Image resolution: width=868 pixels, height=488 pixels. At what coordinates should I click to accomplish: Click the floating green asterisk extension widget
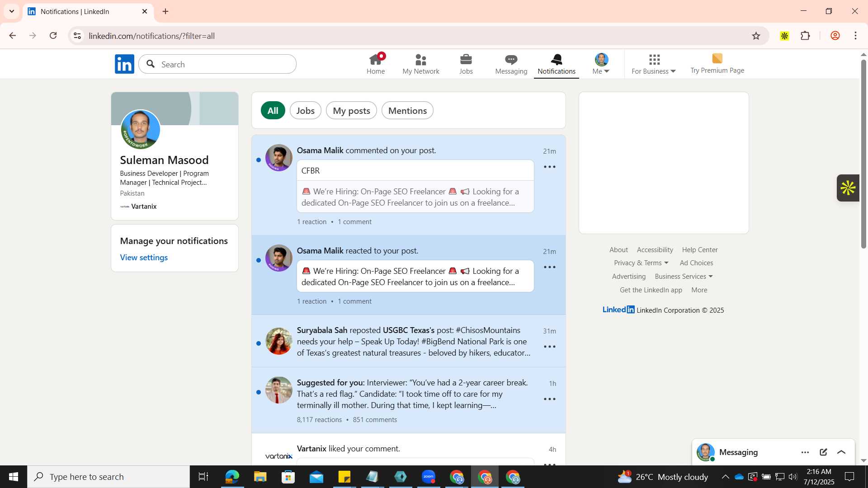848,188
